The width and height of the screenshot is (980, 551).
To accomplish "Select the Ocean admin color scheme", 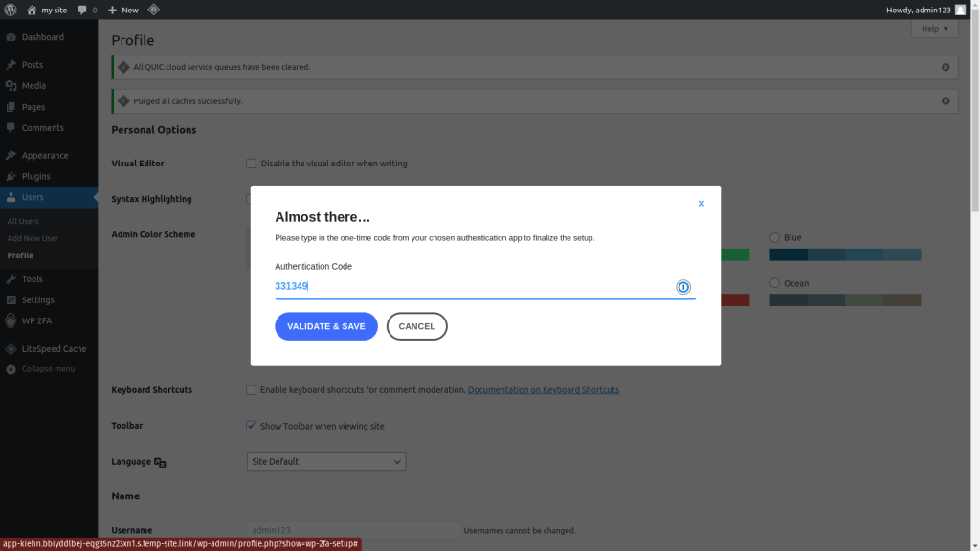I will 774,282.
